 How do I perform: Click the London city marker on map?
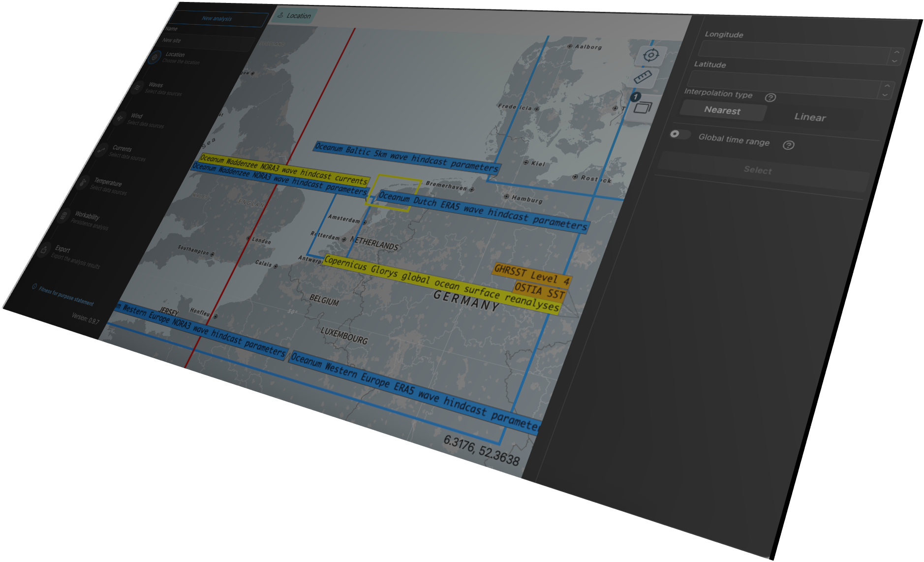click(x=248, y=238)
